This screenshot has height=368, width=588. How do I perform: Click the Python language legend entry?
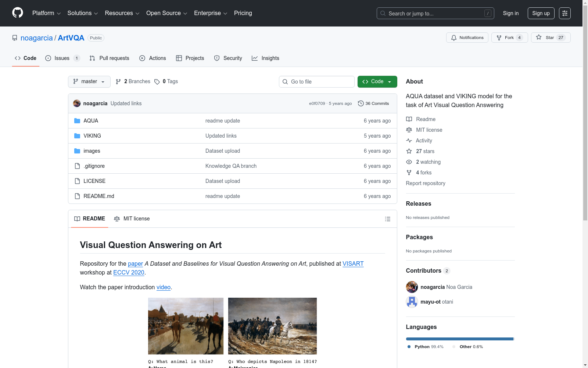click(x=426, y=347)
